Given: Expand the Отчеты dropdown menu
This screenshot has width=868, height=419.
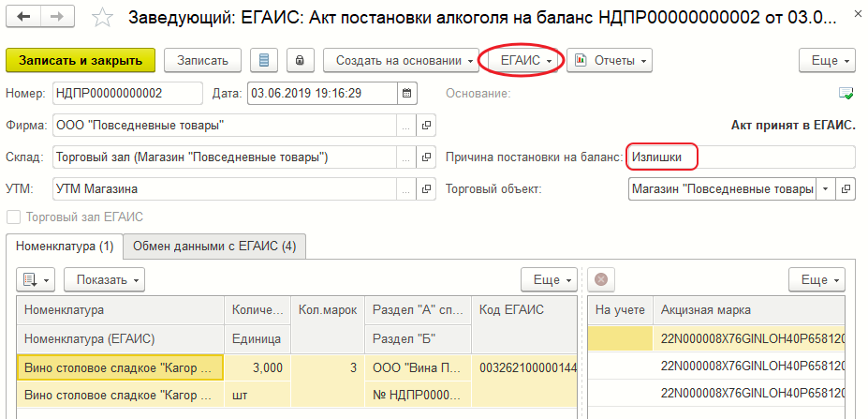Looking at the screenshot, I should pyautogui.click(x=609, y=60).
